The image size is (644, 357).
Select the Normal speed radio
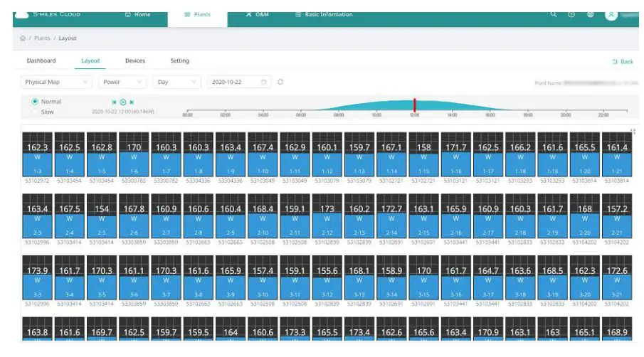(35, 102)
